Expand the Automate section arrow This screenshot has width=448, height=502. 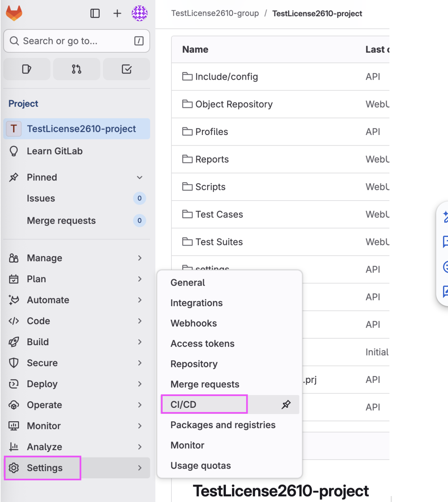point(140,300)
